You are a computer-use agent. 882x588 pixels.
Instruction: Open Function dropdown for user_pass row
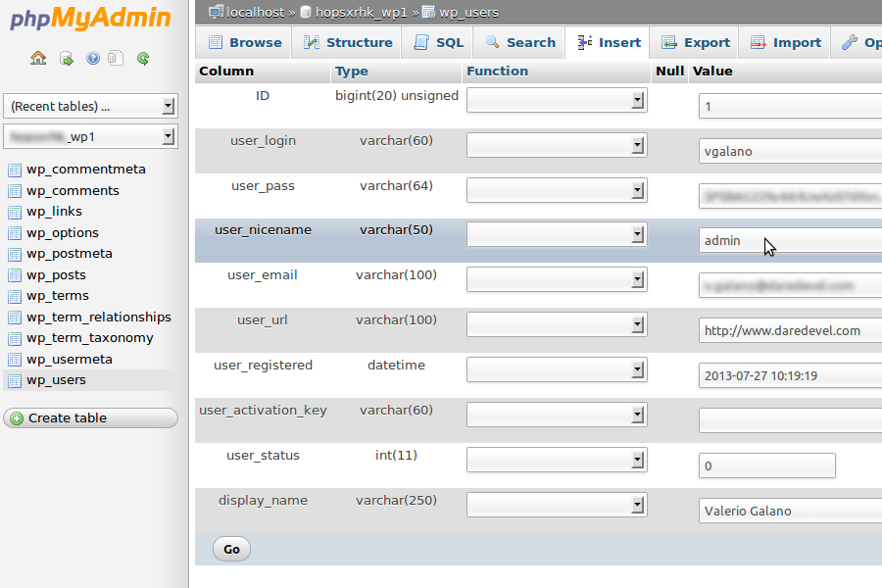point(557,190)
